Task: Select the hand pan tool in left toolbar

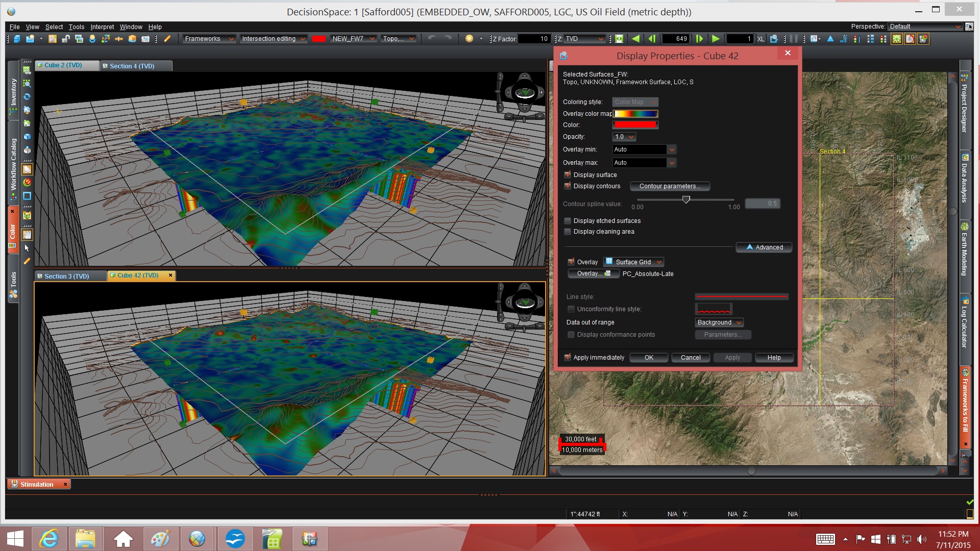Action: (27, 235)
